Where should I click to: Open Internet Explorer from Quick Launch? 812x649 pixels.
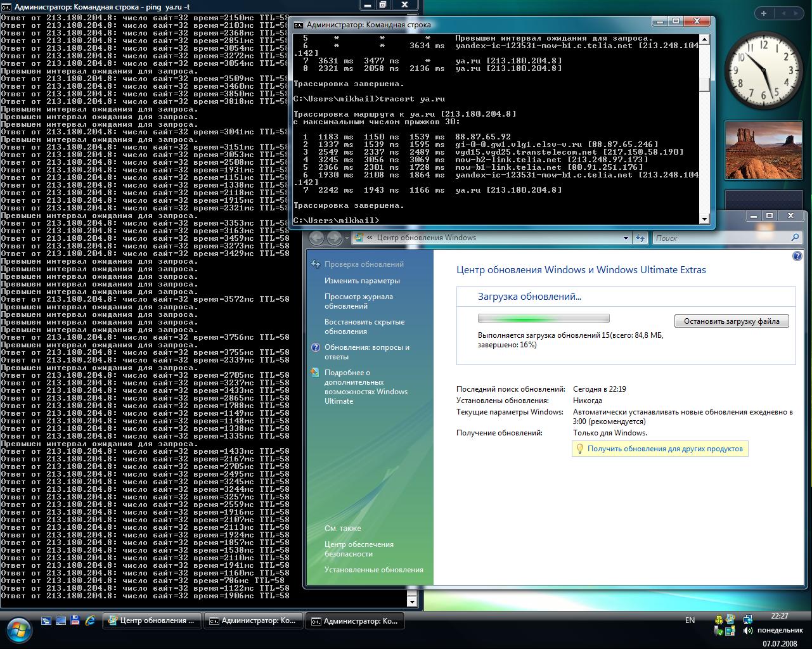click(90, 621)
